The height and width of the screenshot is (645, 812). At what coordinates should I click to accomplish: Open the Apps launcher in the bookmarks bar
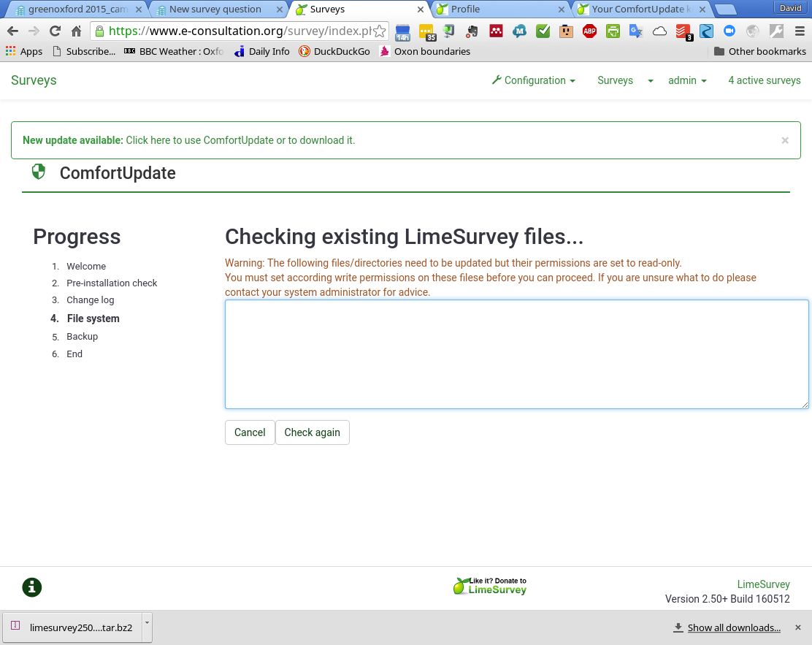pos(24,51)
